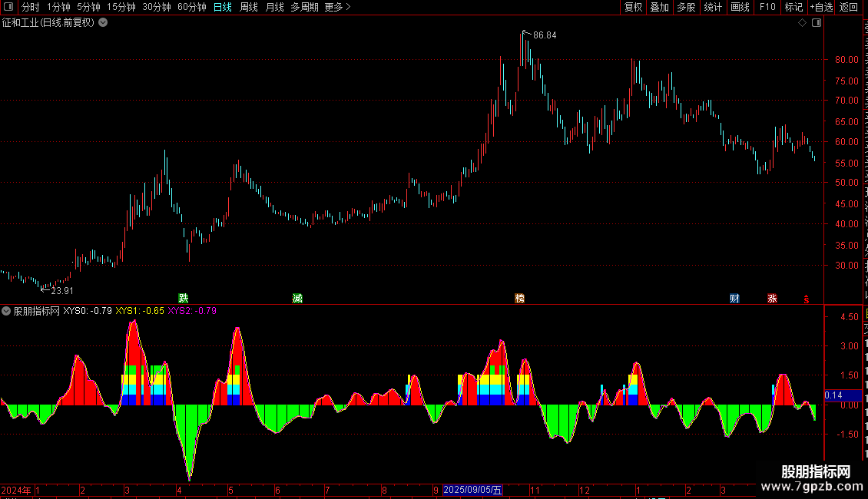The image size is (868, 499).
Task: Click the orange 榜 event marker
Action: point(520,298)
